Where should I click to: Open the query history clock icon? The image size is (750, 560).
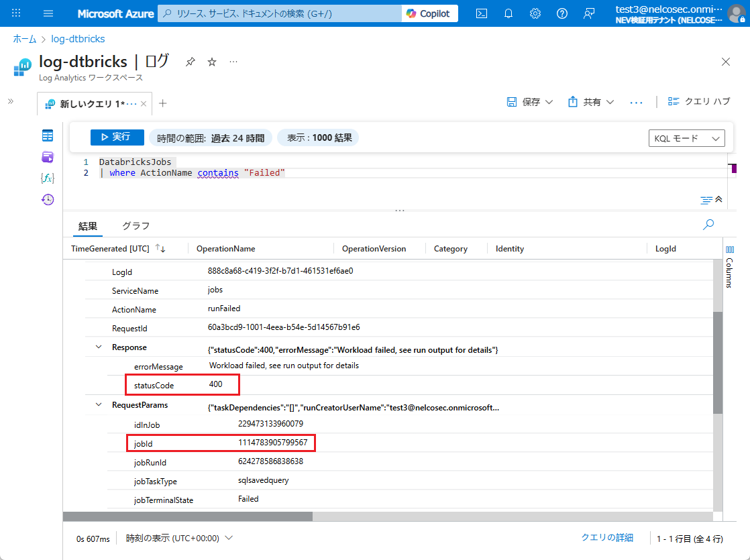48,199
